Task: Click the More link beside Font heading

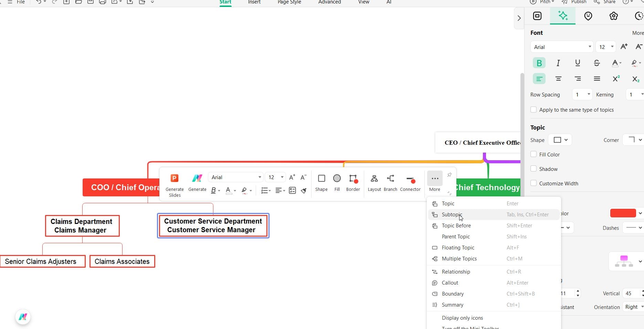Action: (x=638, y=33)
